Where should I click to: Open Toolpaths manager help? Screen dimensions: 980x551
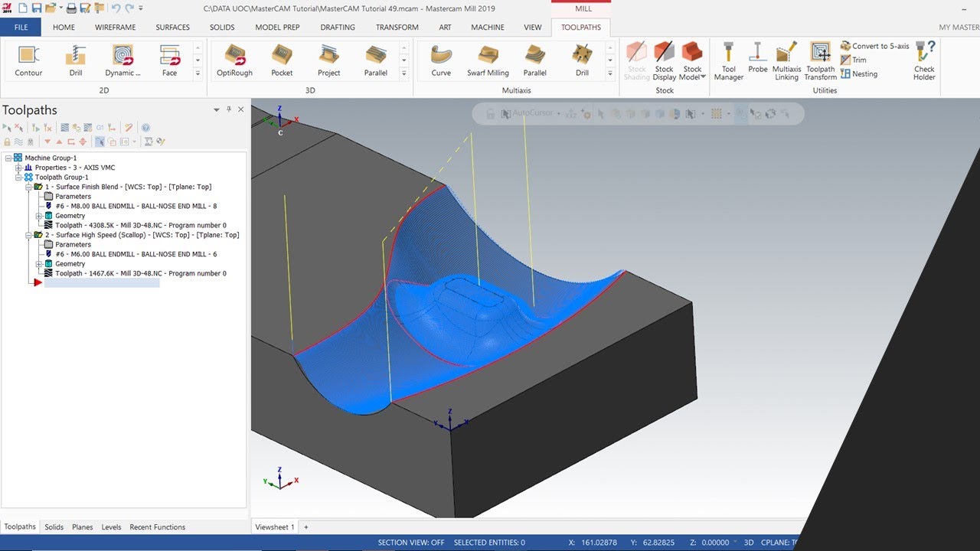[145, 128]
